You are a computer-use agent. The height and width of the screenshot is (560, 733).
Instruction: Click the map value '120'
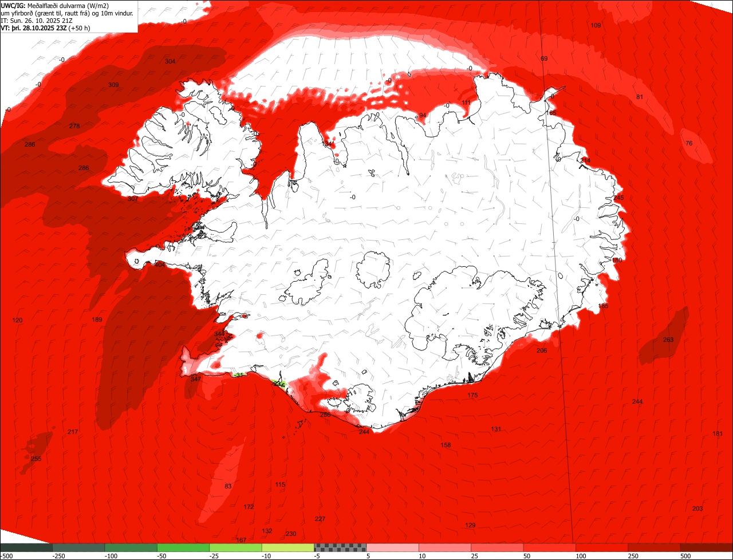coord(17,321)
